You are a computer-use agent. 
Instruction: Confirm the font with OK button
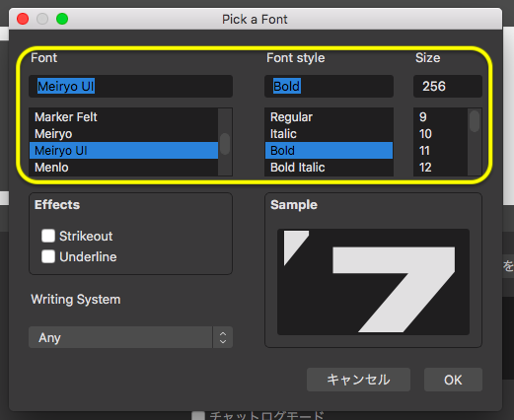[453, 380]
